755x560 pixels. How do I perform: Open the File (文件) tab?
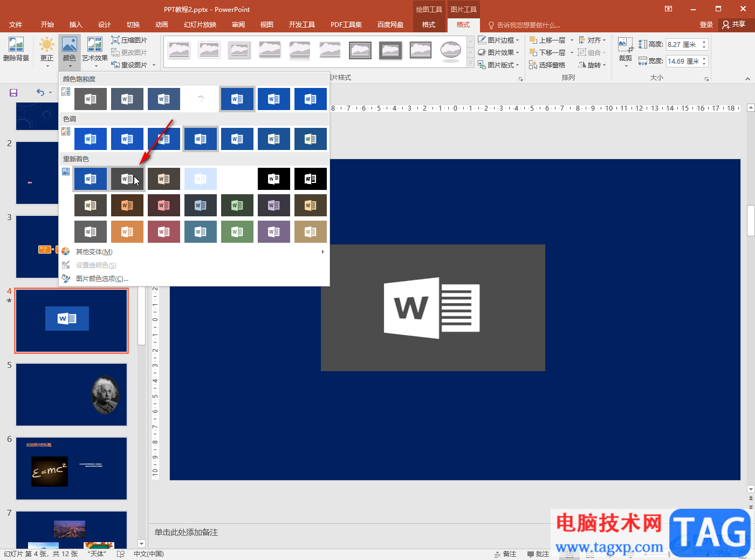pos(16,25)
